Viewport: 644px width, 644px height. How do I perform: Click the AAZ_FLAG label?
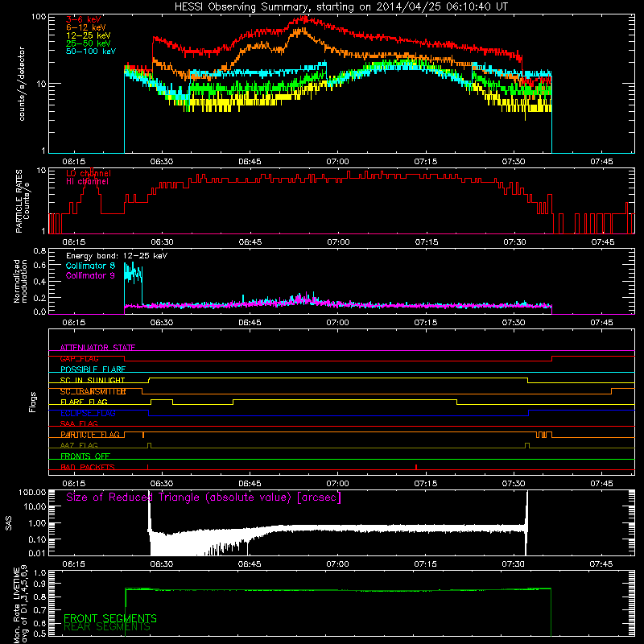pos(79,445)
